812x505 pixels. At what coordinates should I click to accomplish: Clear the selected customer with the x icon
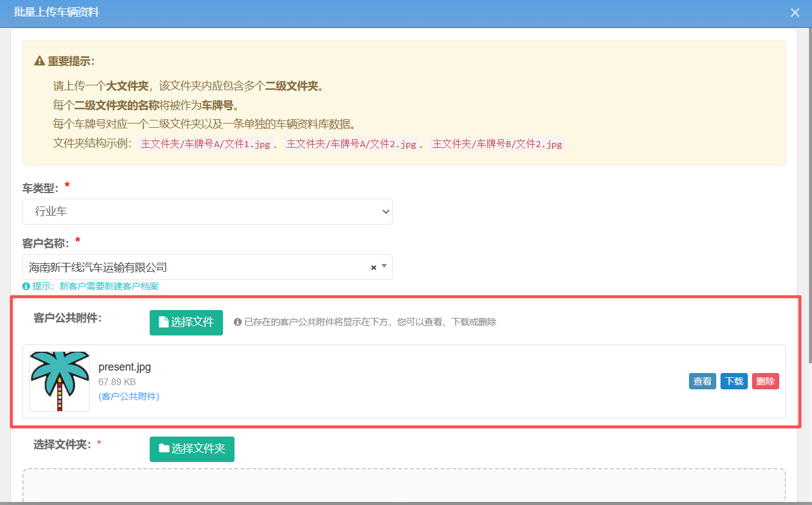[x=373, y=268]
